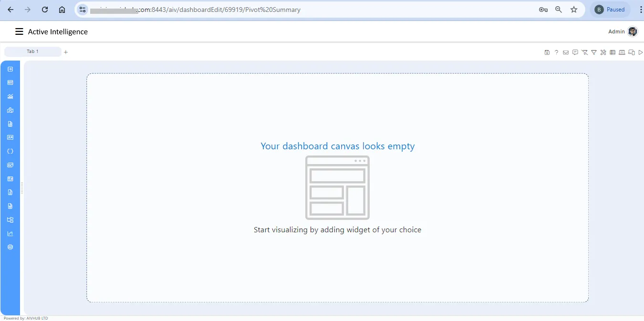Select the chart widget icon in sidebar

10,96
